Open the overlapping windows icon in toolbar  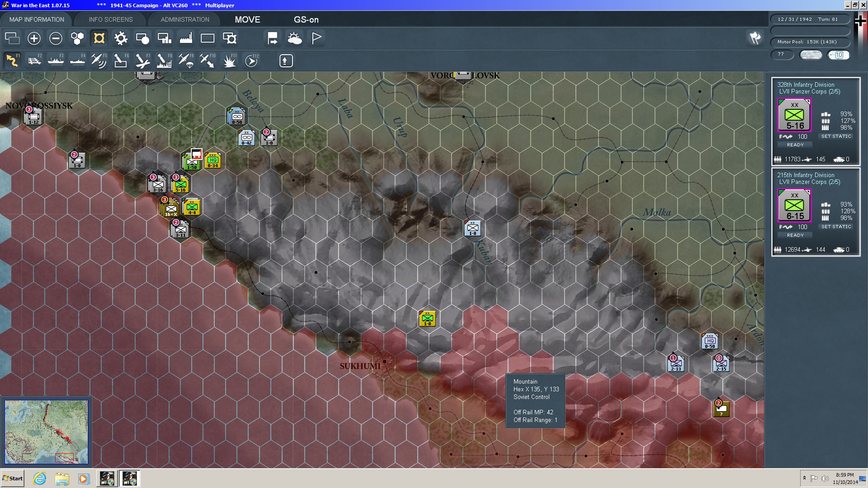(12, 38)
